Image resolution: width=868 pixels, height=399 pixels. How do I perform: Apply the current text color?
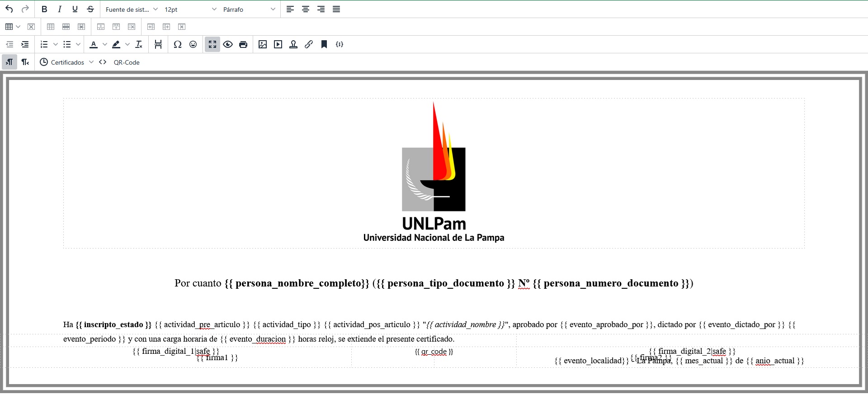94,44
